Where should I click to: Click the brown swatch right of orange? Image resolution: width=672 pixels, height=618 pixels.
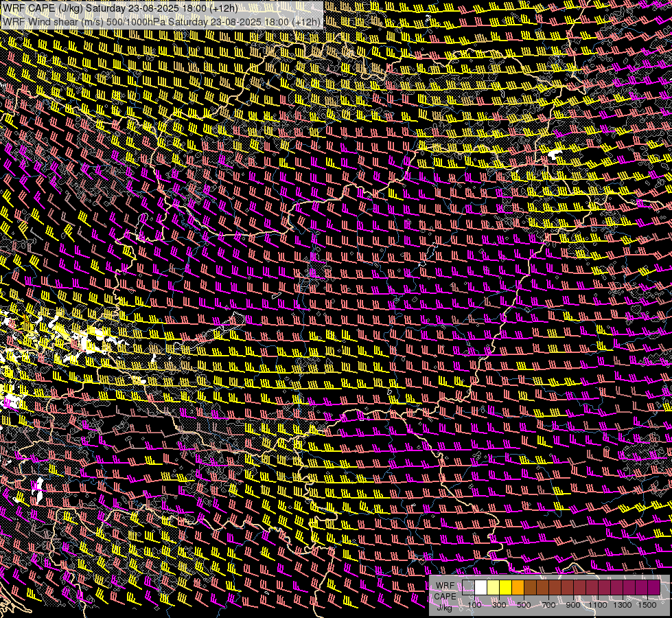tap(530, 587)
